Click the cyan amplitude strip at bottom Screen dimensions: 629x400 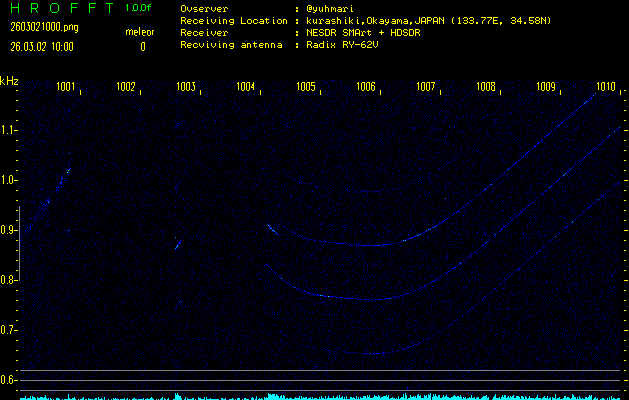320,396
